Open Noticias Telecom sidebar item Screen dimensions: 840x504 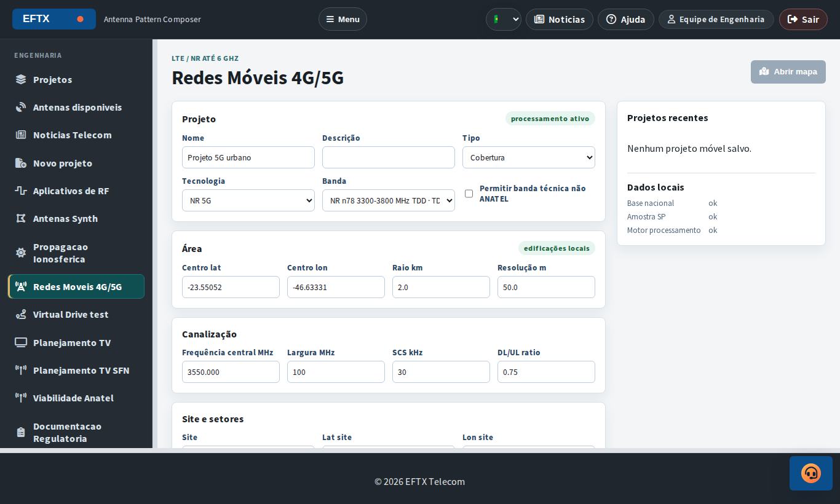76,135
